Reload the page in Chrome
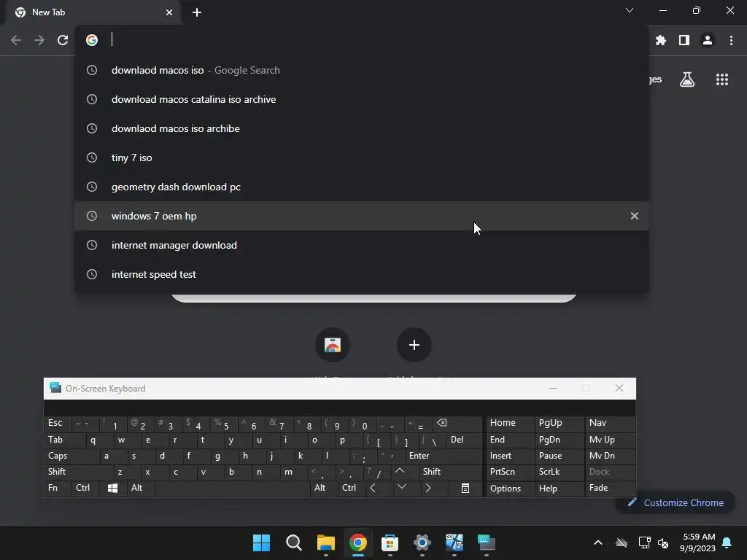Viewport: 747px width, 560px height. pyautogui.click(x=63, y=40)
